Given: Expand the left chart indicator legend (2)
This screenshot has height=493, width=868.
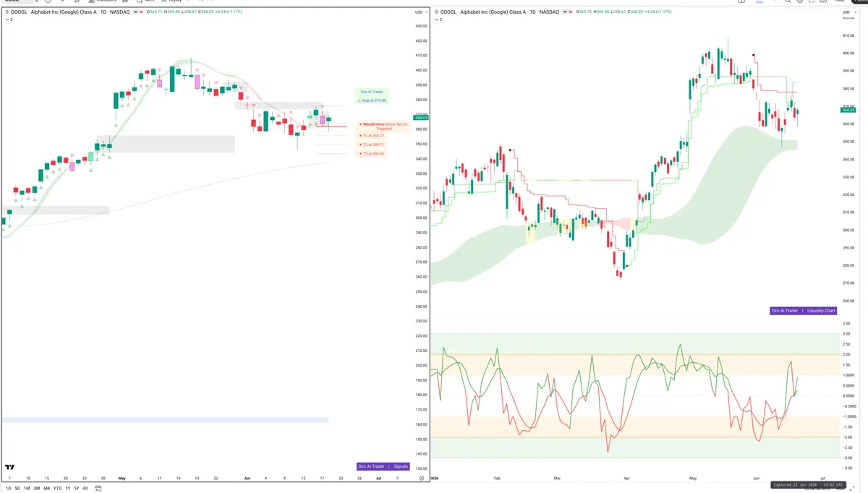Looking at the screenshot, I should [x=9, y=20].
